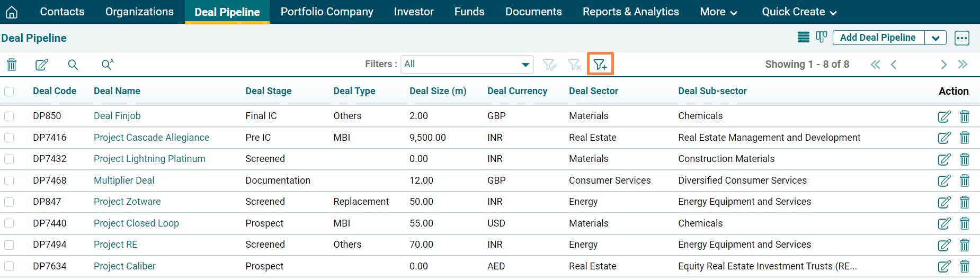Open the Portfolio Company tab
Image resolution: width=980 pixels, height=280 pixels.
(x=327, y=12)
